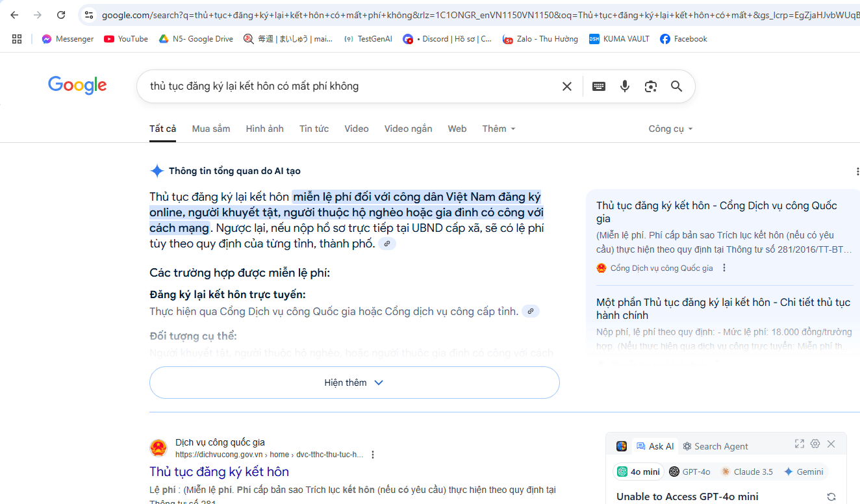
Task: Open the Messenger bookmark
Action: (68, 39)
